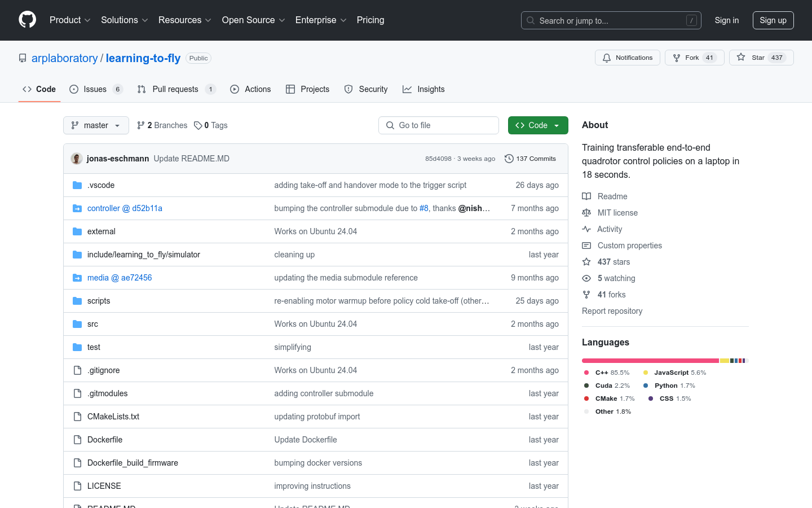Click the scripts folder icon
This screenshot has height=508, width=812.
pos(77,301)
